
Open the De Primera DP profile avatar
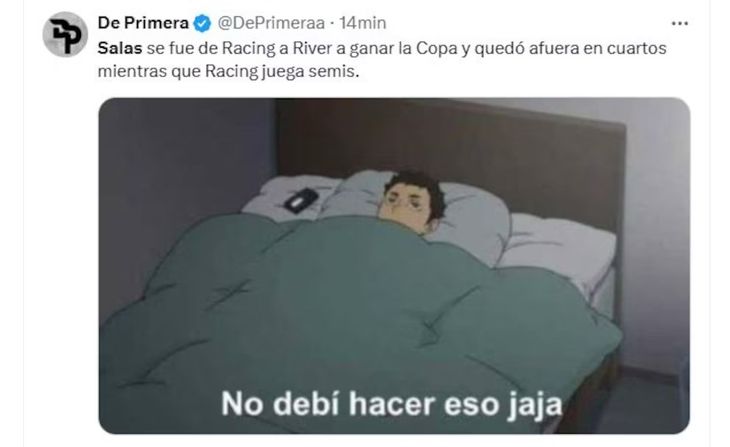coord(65,34)
